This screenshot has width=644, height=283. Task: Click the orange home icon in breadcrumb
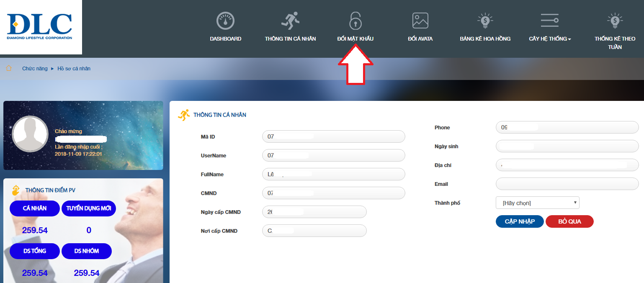pos(9,68)
